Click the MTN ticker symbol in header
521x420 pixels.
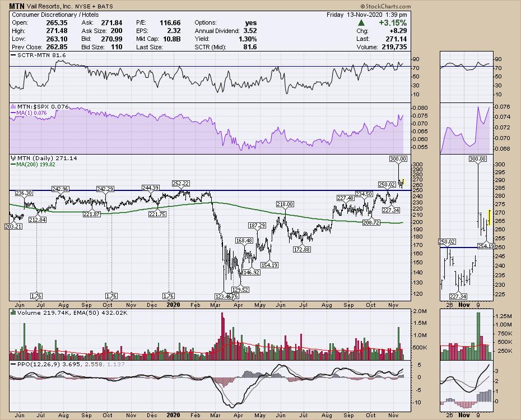(17, 5)
